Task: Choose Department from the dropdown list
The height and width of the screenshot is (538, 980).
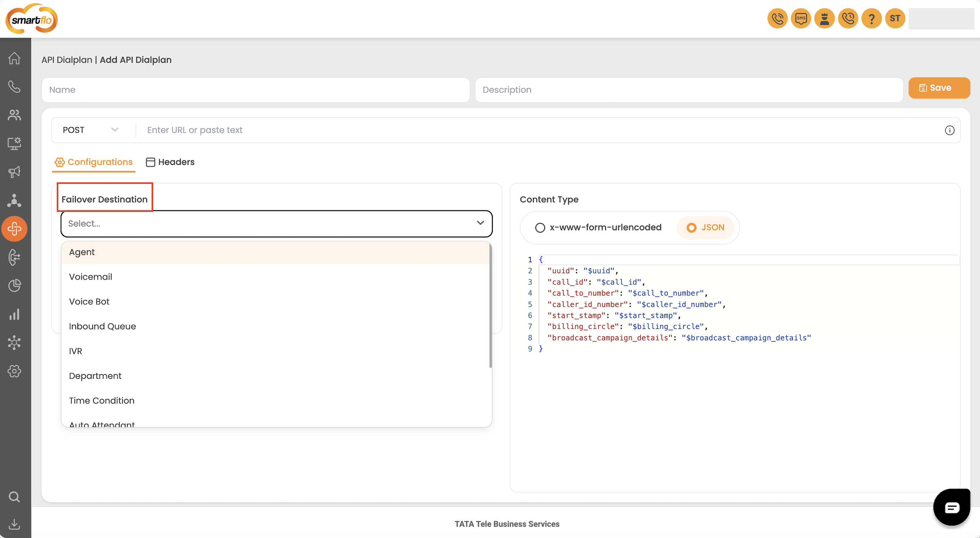Action: pos(276,376)
